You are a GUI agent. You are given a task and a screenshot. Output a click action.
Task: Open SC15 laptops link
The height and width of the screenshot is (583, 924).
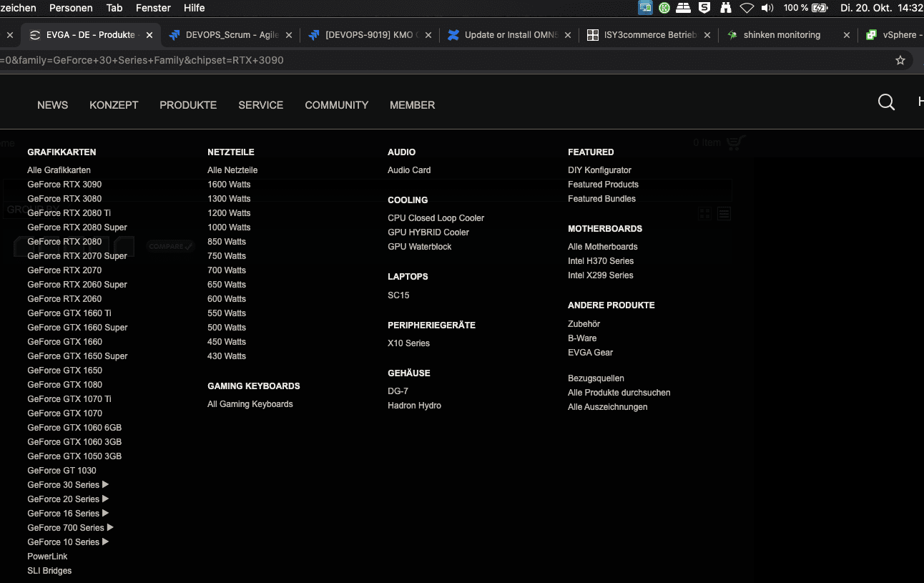(x=398, y=295)
